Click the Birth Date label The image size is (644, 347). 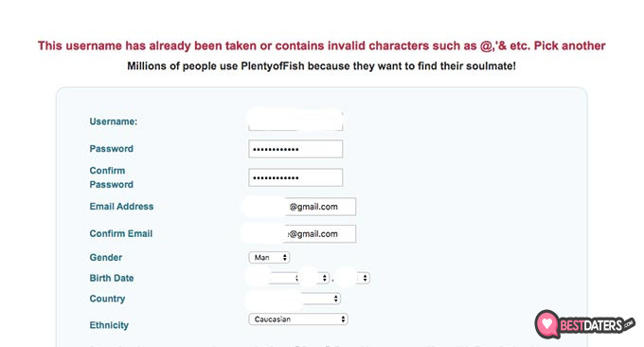pos(112,278)
